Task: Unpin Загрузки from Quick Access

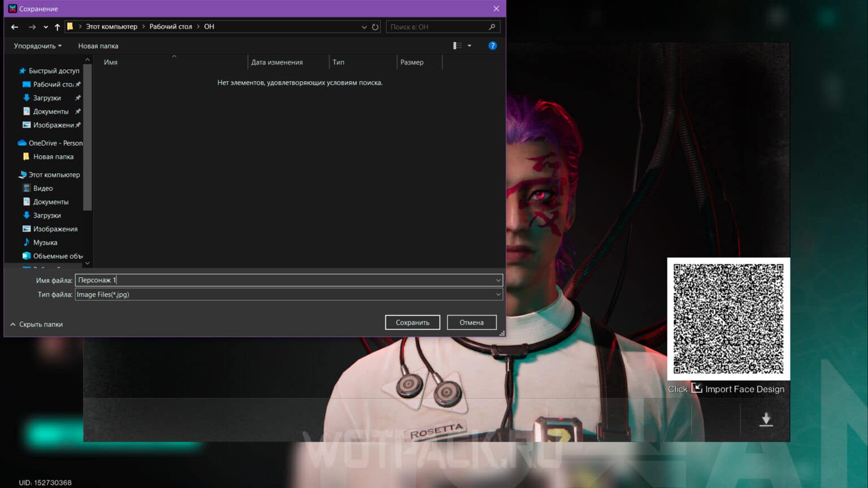Action: 78,98
